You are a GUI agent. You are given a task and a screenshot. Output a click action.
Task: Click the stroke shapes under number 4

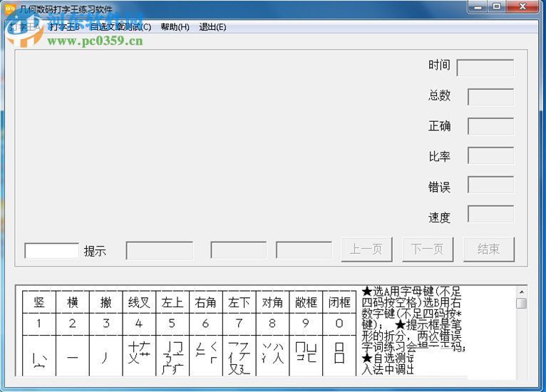coord(139,353)
